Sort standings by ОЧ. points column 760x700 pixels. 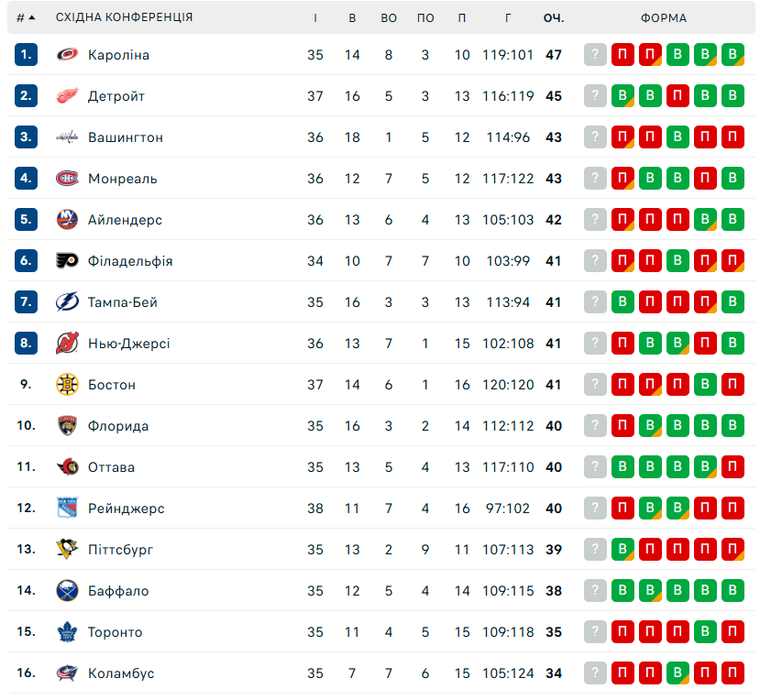coord(553,17)
